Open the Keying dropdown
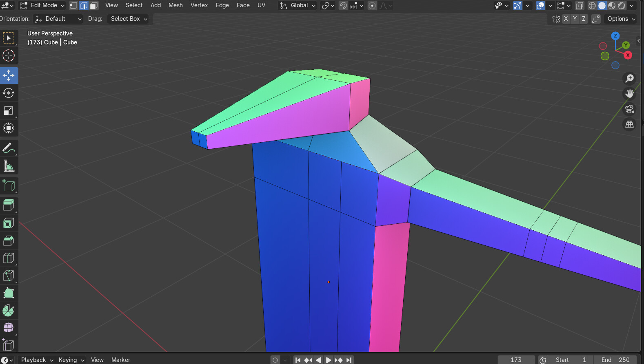This screenshot has width=644, height=364. coord(71,360)
